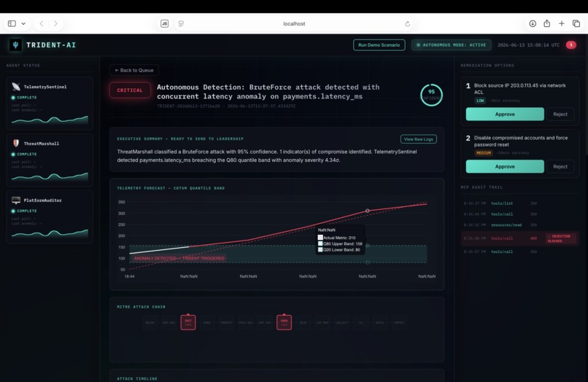The height and width of the screenshot is (382, 588).
Task: Open the red tools/call entry with status 400
Action: (x=519, y=238)
